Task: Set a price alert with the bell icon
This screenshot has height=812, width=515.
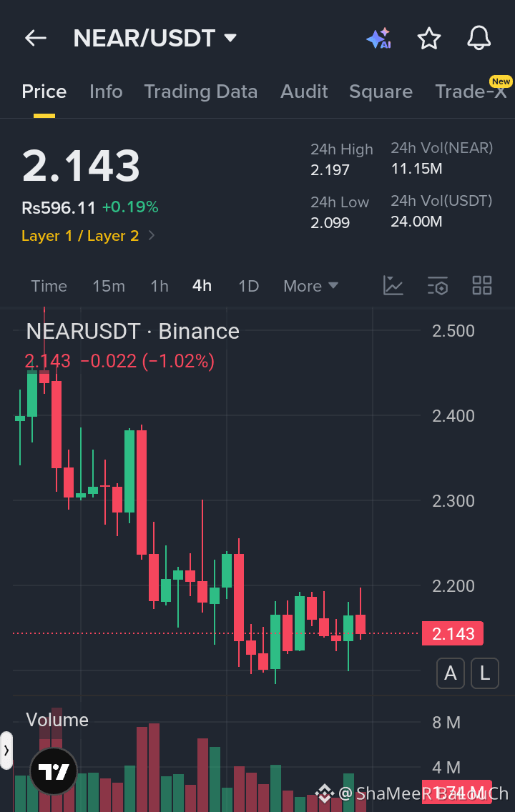Action: tap(479, 39)
